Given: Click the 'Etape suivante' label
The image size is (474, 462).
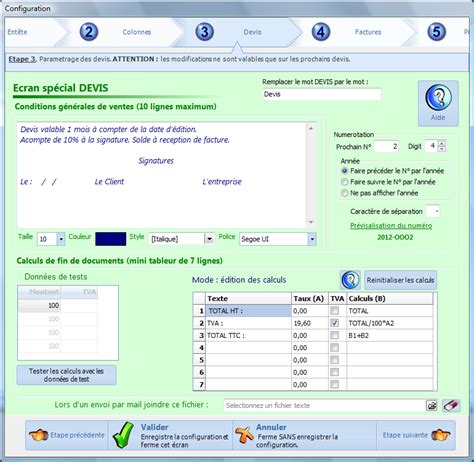Looking at the screenshot, I should tap(405, 435).
